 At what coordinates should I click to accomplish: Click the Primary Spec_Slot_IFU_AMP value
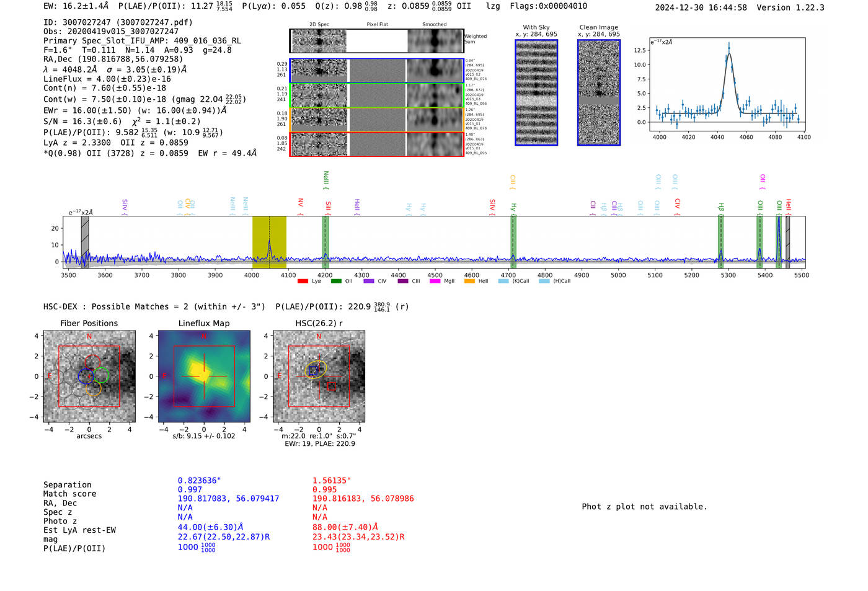pyautogui.click(x=207, y=40)
